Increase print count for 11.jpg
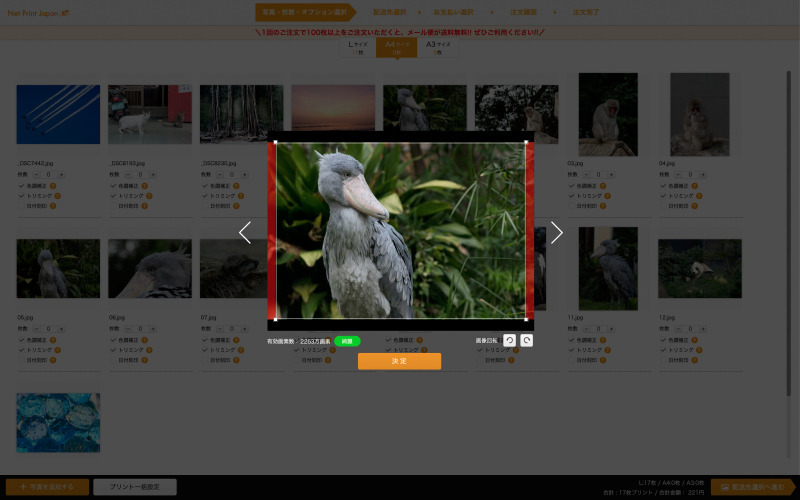The height and width of the screenshot is (500, 800). 611,329
